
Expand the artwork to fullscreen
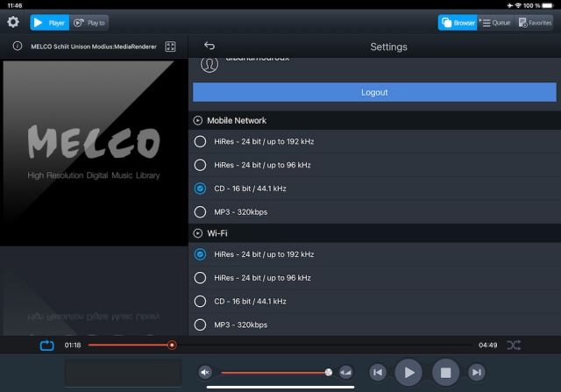(x=170, y=46)
